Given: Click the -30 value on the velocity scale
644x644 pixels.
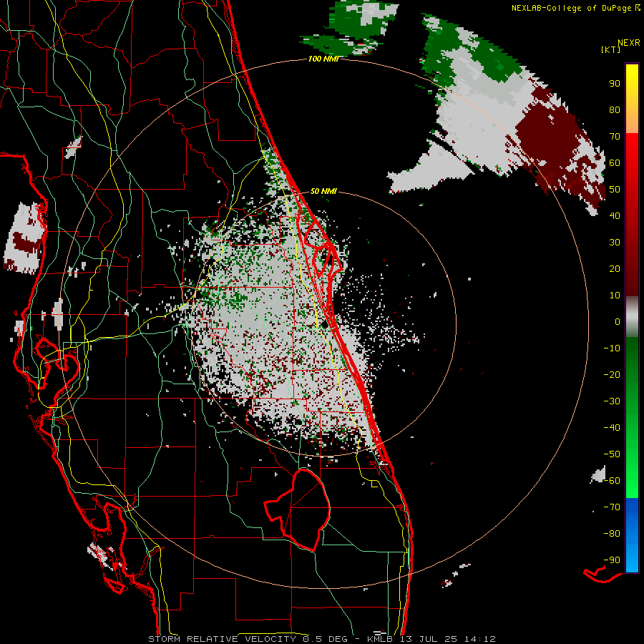Looking at the screenshot, I should (x=612, y=401).
